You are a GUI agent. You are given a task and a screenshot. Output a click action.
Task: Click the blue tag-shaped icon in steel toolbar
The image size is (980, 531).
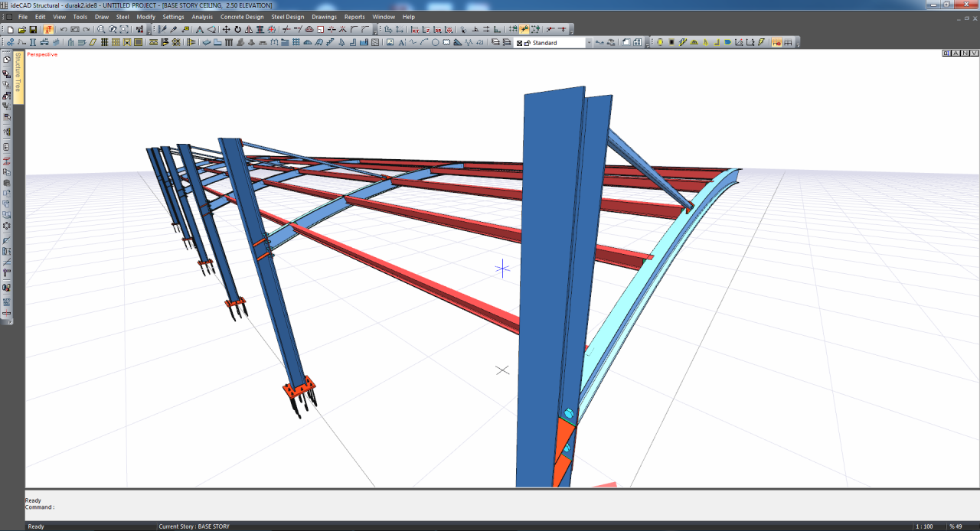(x=728, y=42)
